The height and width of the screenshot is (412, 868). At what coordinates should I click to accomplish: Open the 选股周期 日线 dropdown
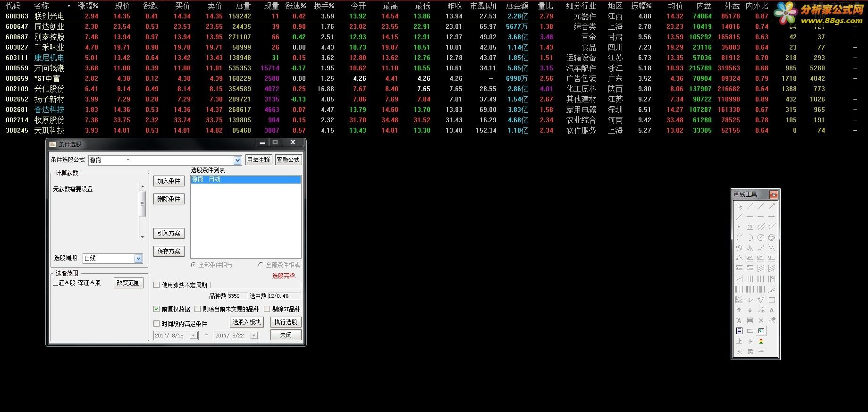click(x=138, y=258)
